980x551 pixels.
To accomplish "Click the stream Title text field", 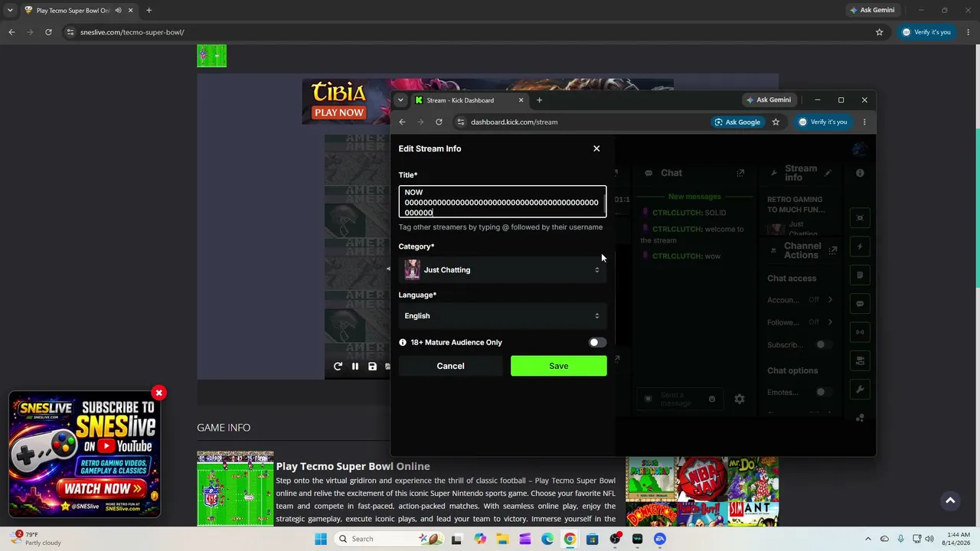I will tap(502, 202).
